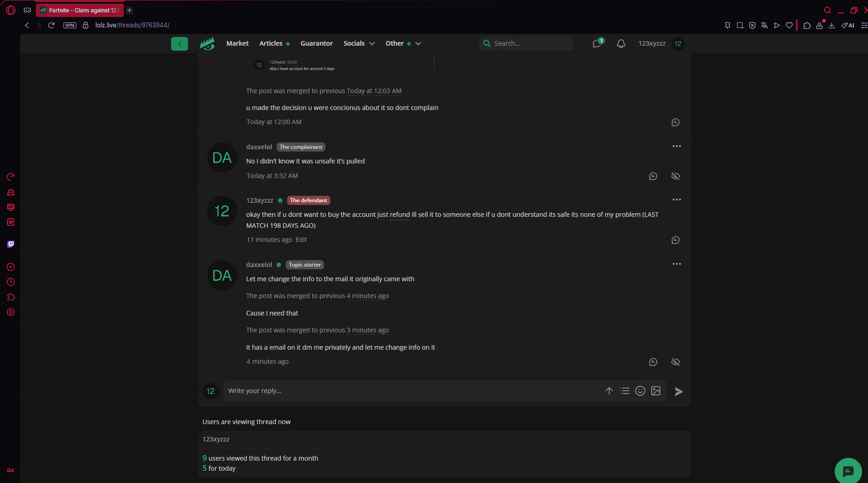Open the notifications bell
This screenshot has width=868, height=483.
coord(621,44)
